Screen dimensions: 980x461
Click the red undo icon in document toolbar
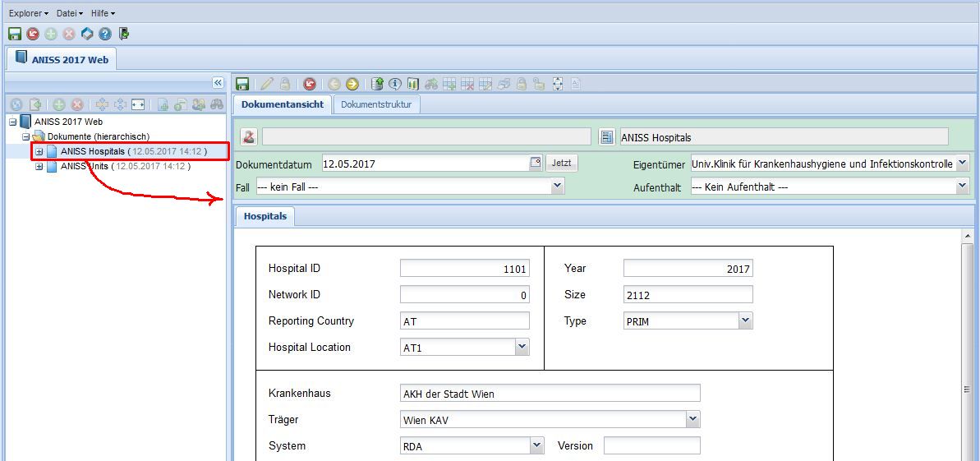click(x=310, y=84)
